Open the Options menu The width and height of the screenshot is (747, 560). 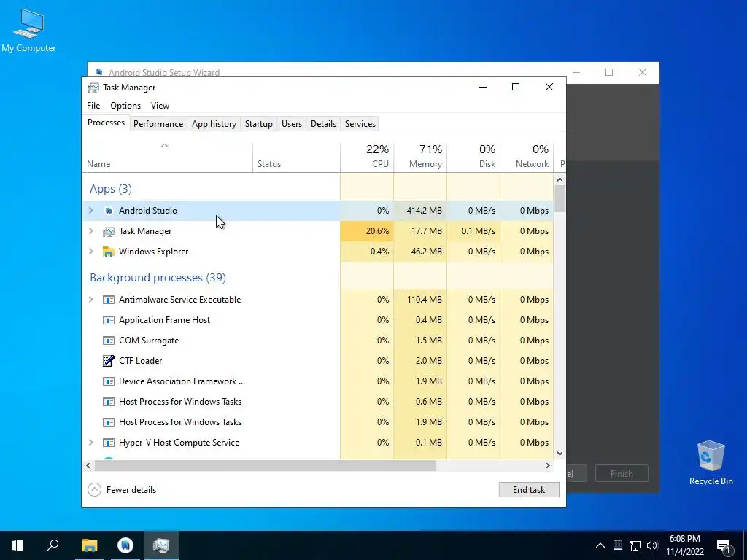click(x=125, y=106)
